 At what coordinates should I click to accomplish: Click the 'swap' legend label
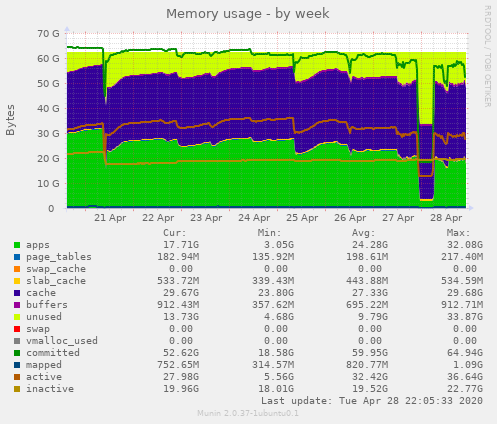tap(38, 329)
